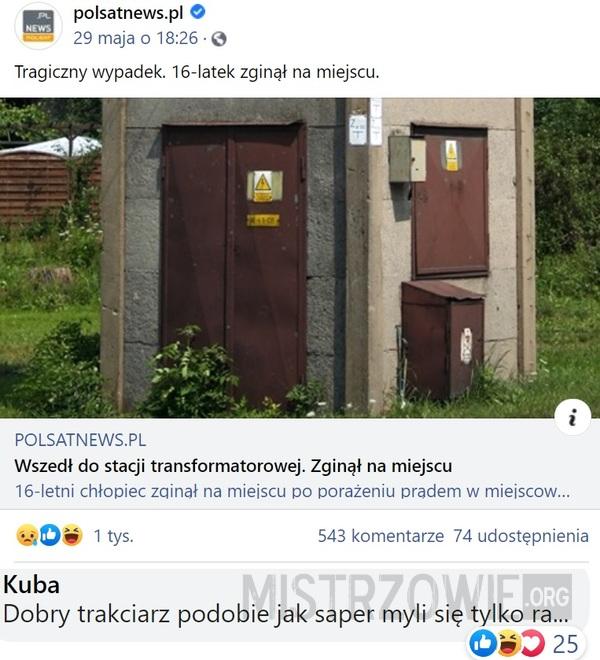
Task: Click the haha icon on Kuba's comment
Action: point(509,644)
